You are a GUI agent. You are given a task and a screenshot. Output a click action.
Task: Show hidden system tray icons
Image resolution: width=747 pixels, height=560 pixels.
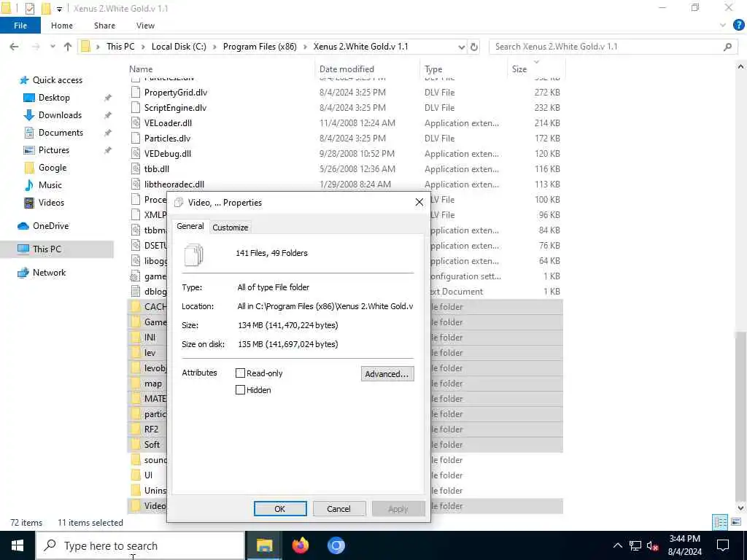pyautogui.click(x=617, y=545)
